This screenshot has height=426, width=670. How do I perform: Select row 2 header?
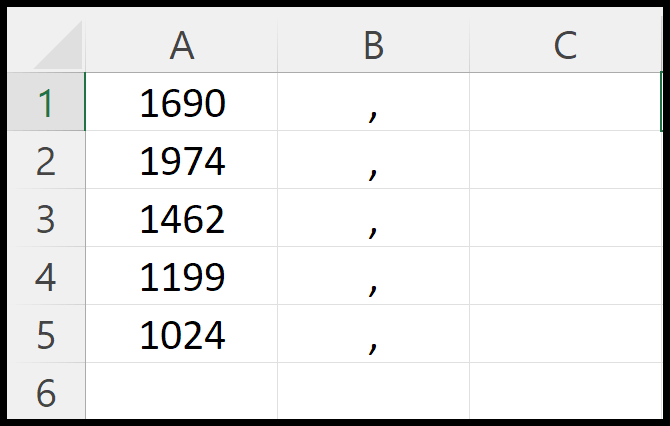pyautogui.click(x=46, y=160)
